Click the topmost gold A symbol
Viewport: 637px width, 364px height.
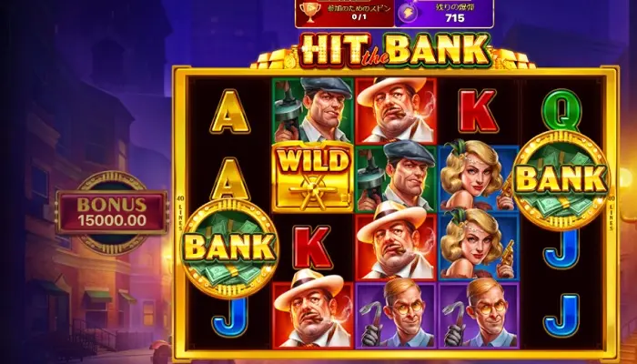[230, 111]
